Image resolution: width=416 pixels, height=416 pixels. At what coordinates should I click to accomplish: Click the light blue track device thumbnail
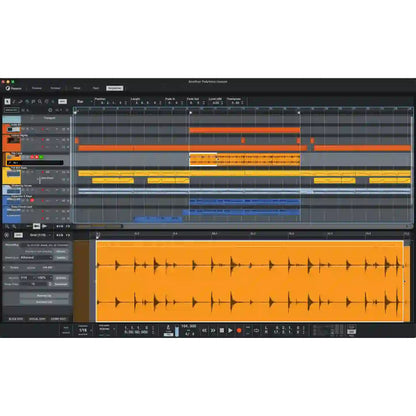tap(12, 190)
